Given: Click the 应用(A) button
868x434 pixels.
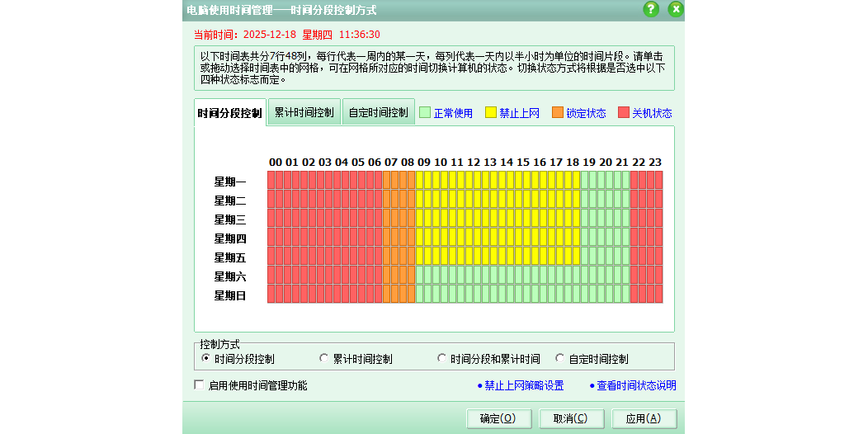Looking at the screenshot, I should [x=644, y=418].
